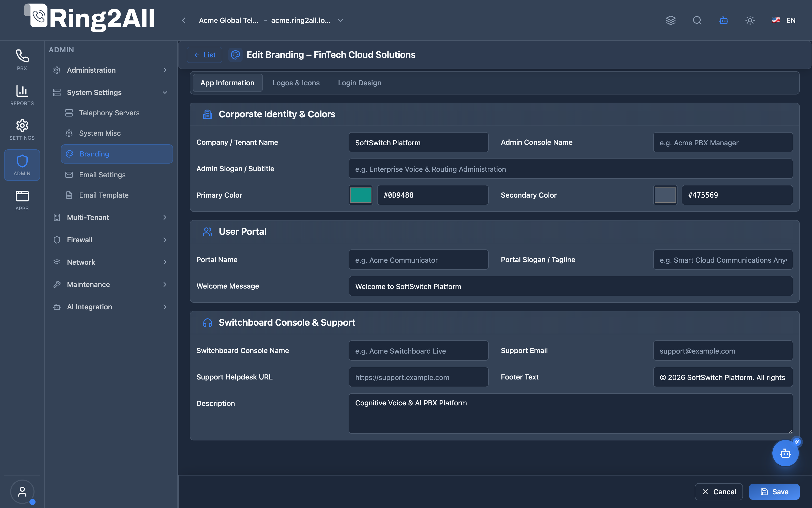Click the palette icon beside Edit Branding
The height and width of the screenshot is (508, 812).
(x=235, y=55)
